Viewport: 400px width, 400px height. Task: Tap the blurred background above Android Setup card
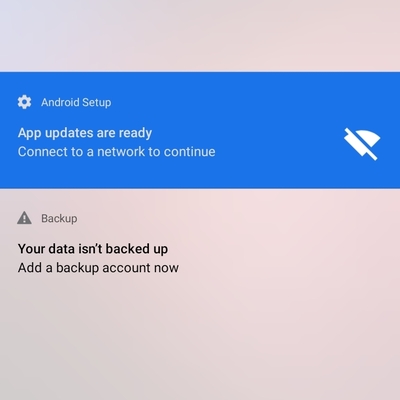pyautogui.click(x=200, y=35)
